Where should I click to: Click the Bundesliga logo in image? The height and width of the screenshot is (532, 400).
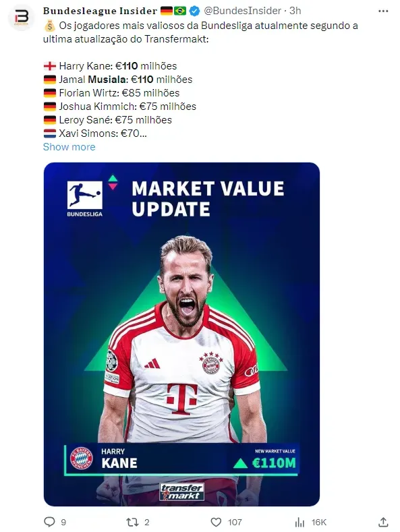pyautogui.click(x=85, y=198)
